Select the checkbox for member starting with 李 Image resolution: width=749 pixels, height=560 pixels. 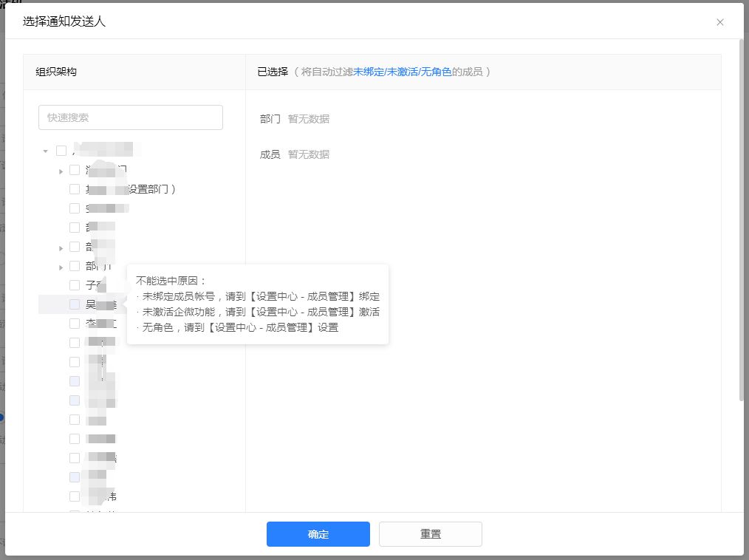coord(75,324)
